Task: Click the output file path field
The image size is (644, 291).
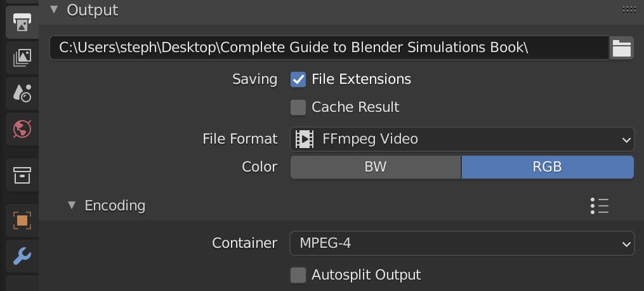Action: 329,48
